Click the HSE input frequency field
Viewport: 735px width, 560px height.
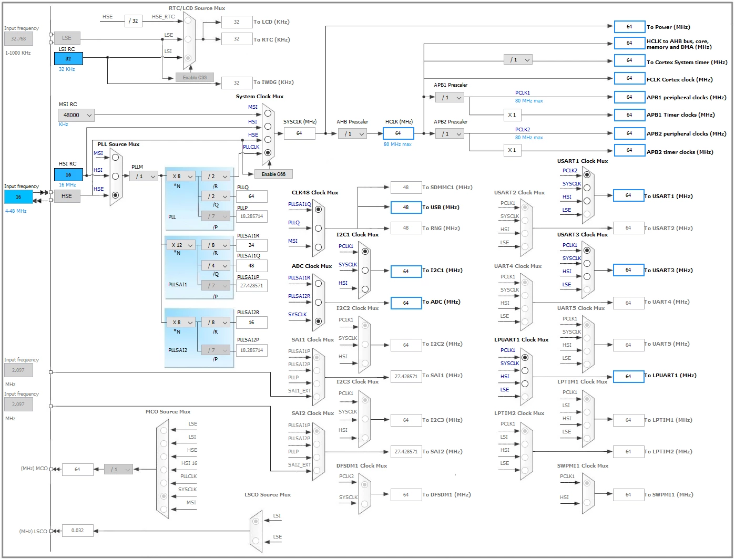(x=18, y=197)
